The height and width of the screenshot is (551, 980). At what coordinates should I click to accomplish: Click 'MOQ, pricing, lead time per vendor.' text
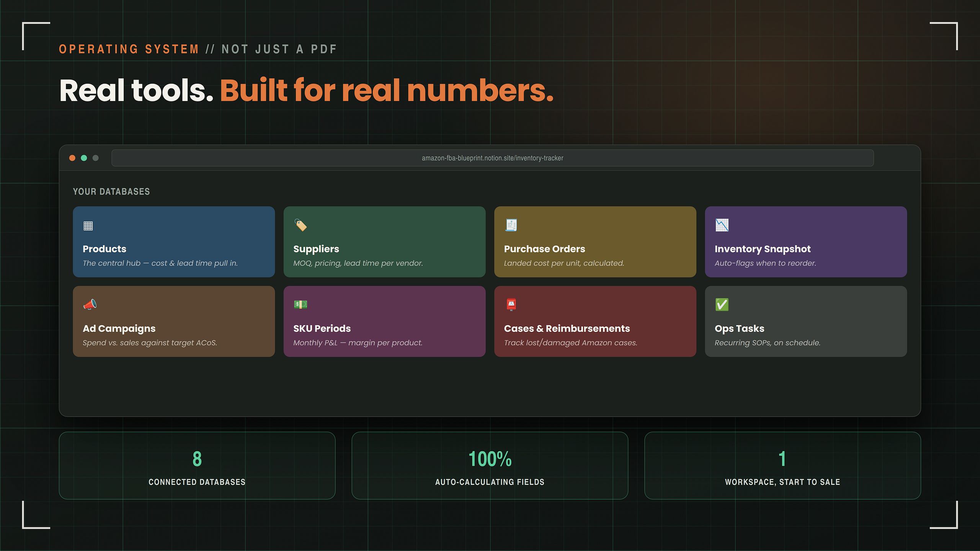[x=358, y=263]
